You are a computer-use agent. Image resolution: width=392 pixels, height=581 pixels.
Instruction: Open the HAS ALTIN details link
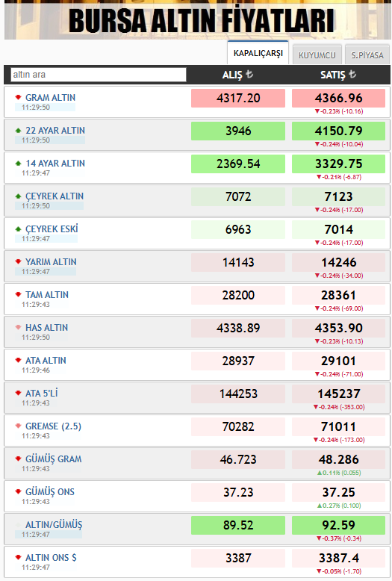(47, 328)
